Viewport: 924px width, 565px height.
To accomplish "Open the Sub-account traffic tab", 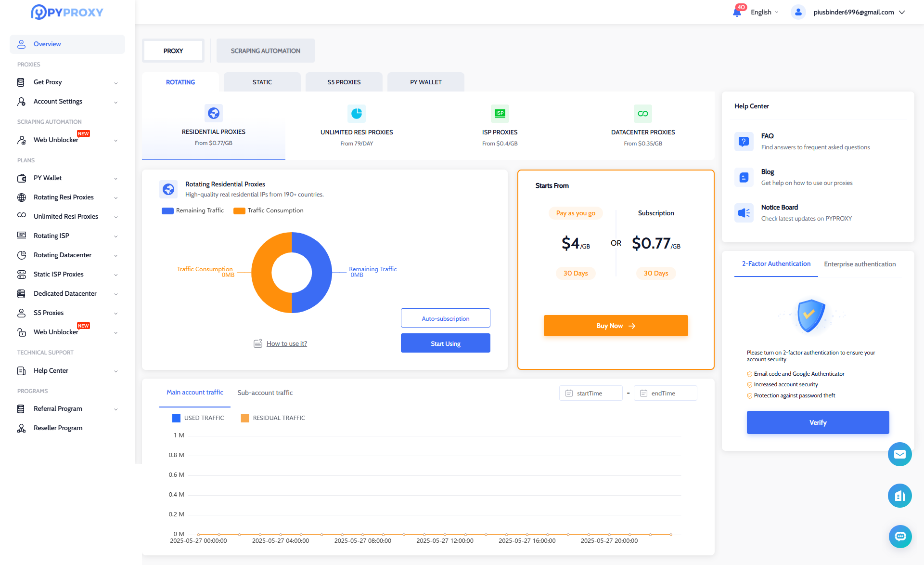I will click(265, 393).
